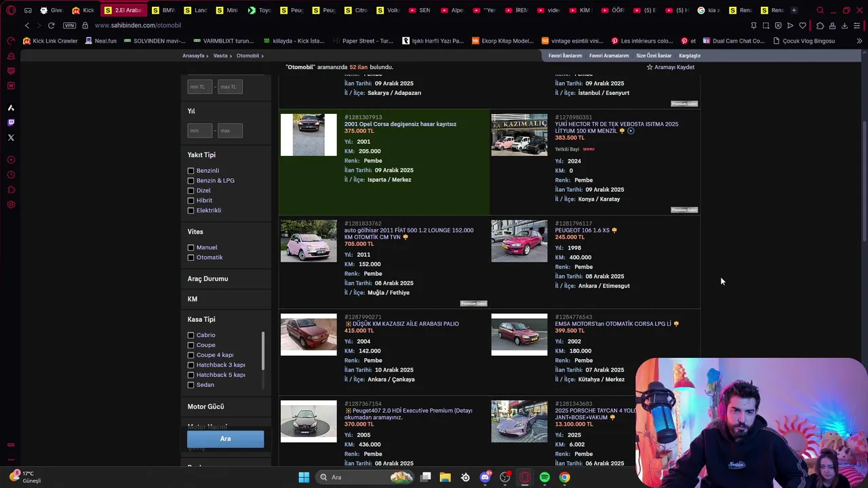Open the PEUGEOT 106 1.6 XS listing
Screen dimensions: 868x488
[x=582, y=230]
